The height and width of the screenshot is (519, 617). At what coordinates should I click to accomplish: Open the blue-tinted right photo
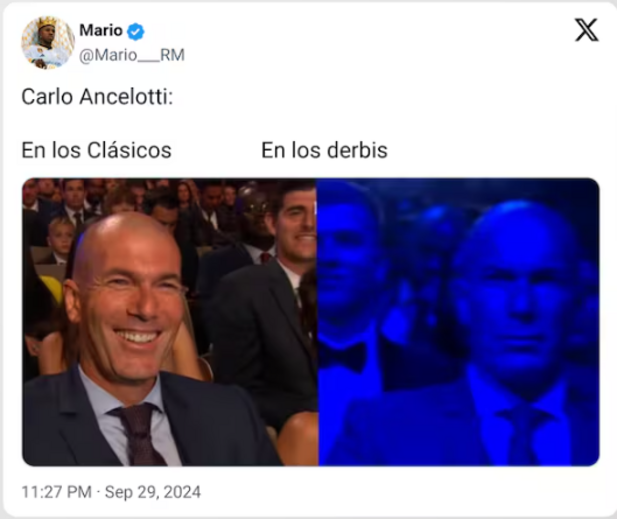(459, 322)
